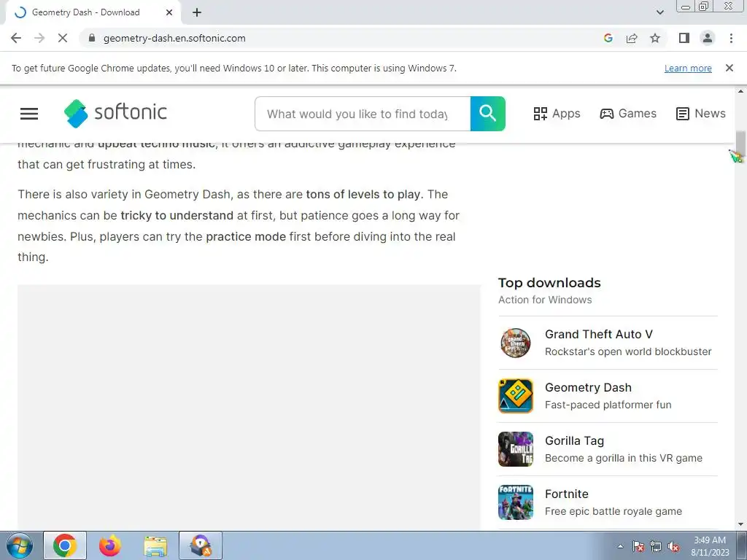This screenshot has height=560, width=747.
Task: Open the padlock app in taskbar
Action: point(201,545)
